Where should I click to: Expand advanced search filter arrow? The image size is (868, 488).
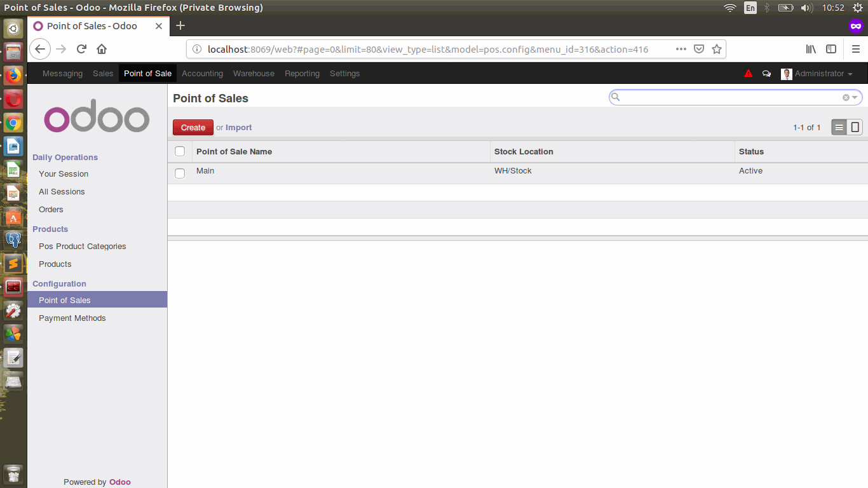point(855,98)
